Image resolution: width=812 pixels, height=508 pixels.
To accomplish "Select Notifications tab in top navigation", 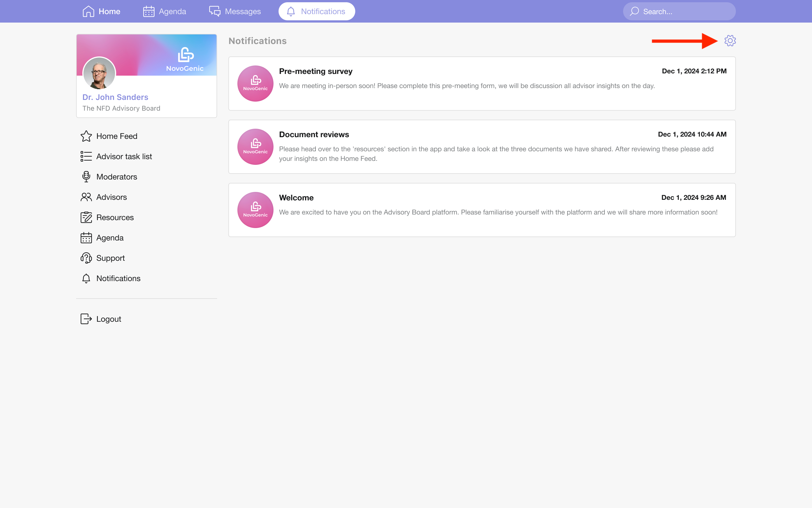I will 317,11.
